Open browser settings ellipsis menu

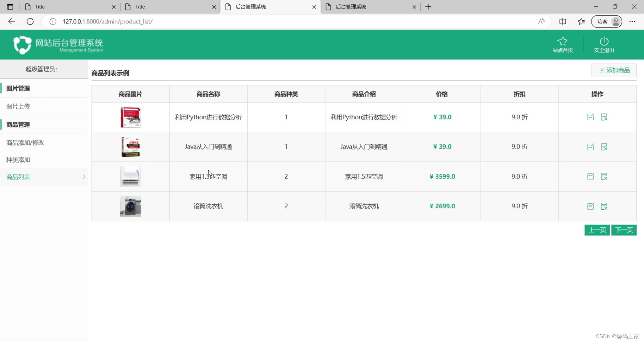click(x=632, y=22)
